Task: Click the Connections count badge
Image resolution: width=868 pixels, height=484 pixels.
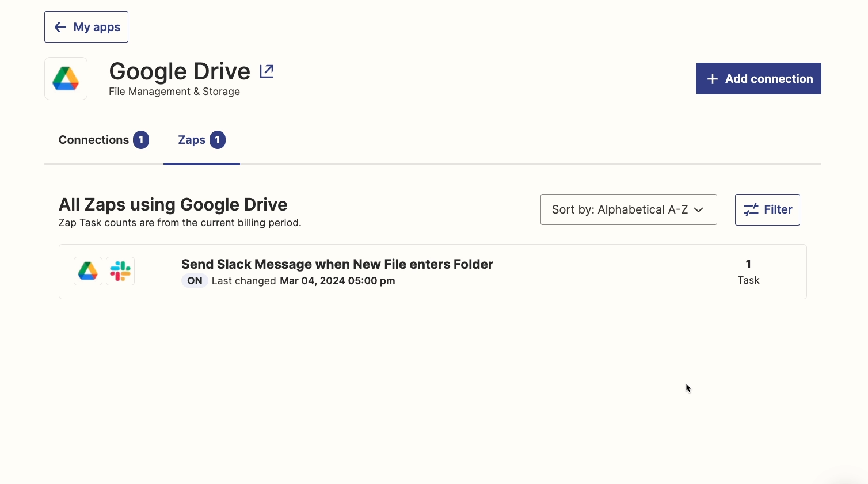Action: pyautogui.click(x=141, y=140)
